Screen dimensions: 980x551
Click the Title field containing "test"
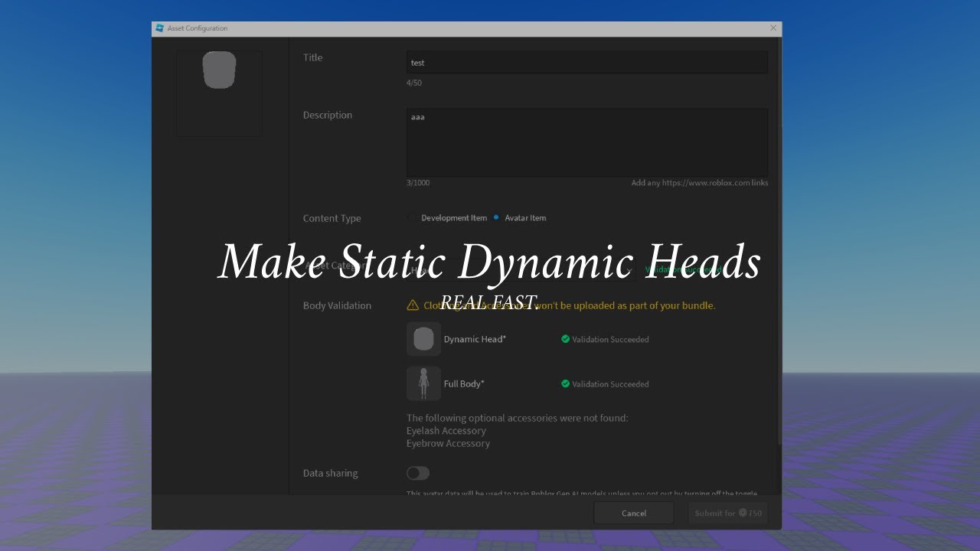[x=587, y=63]
